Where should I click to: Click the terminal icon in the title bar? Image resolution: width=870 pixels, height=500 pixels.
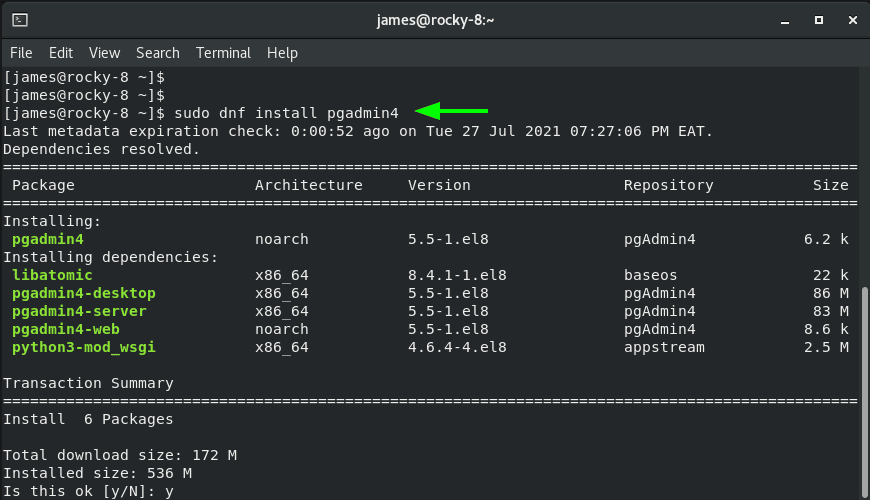pos(20,20)
